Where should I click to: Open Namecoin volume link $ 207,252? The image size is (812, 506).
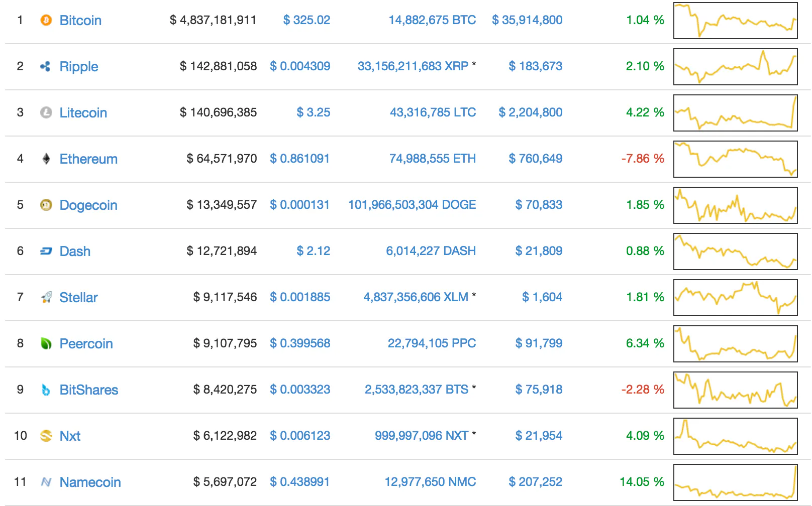pyautogui.click(x=536, y=482)
